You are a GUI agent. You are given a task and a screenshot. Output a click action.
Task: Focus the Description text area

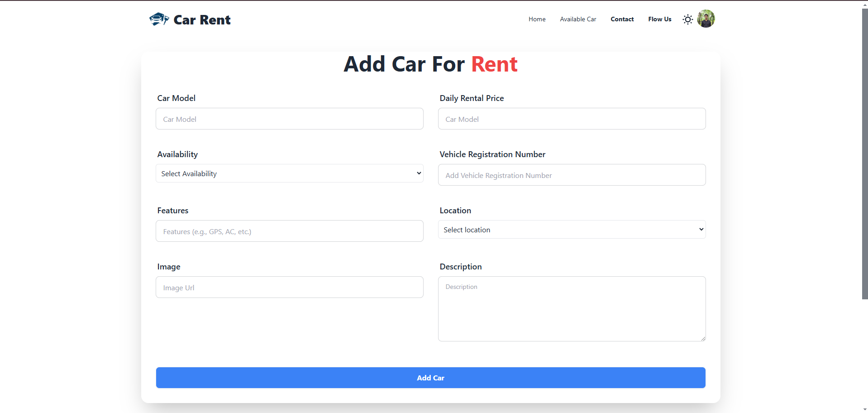point(572,309)
